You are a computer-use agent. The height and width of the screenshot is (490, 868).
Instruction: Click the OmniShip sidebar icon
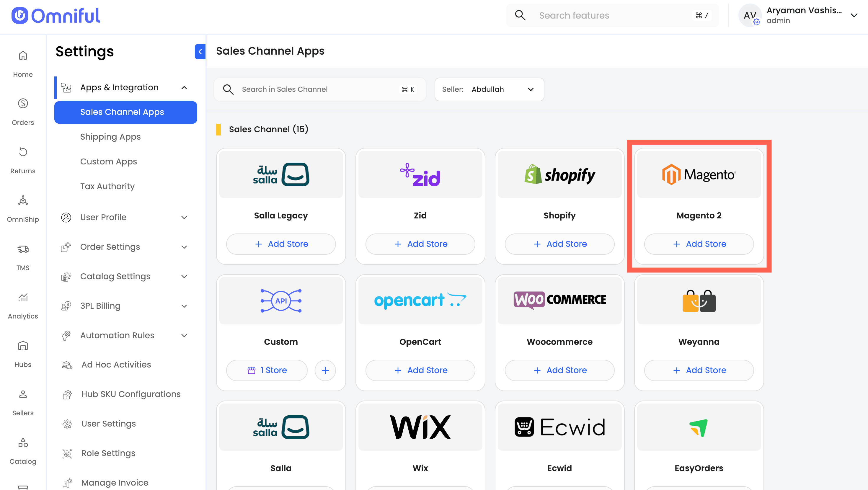[22, 200]
